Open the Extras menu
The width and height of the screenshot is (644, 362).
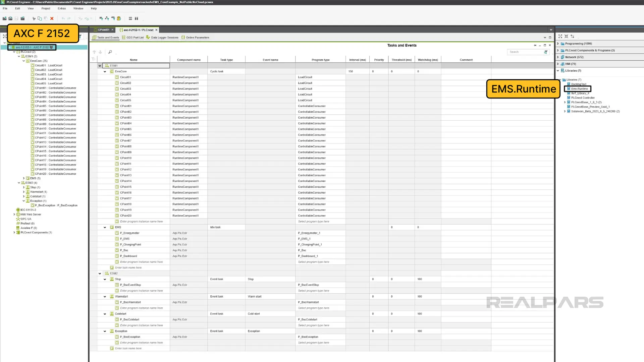click(x=62, y=8)
